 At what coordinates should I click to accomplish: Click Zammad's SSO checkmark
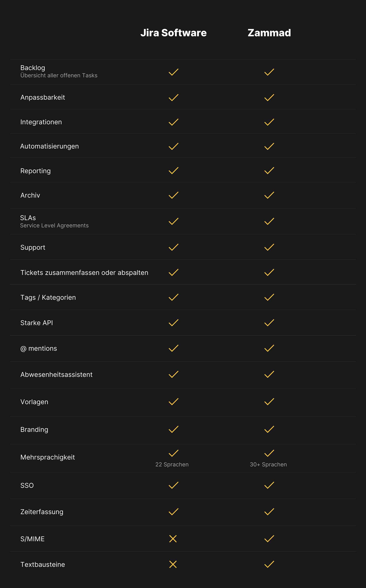click(269, 485)
